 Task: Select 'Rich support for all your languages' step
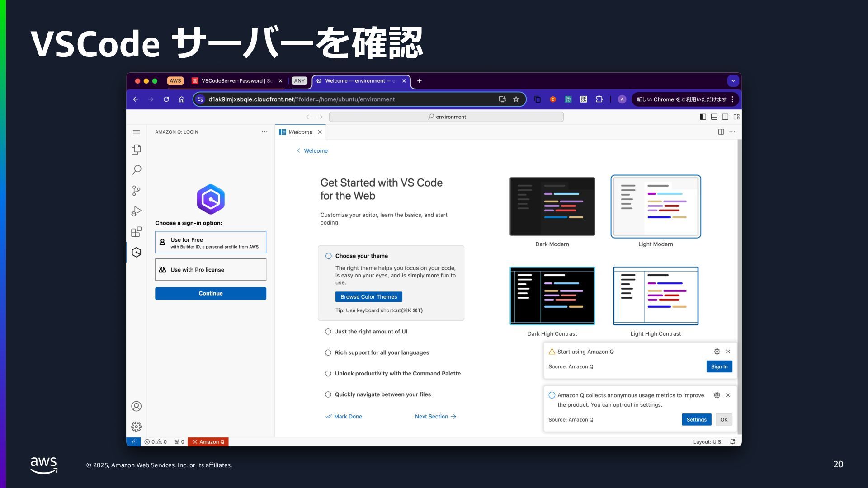pos(382,352)
